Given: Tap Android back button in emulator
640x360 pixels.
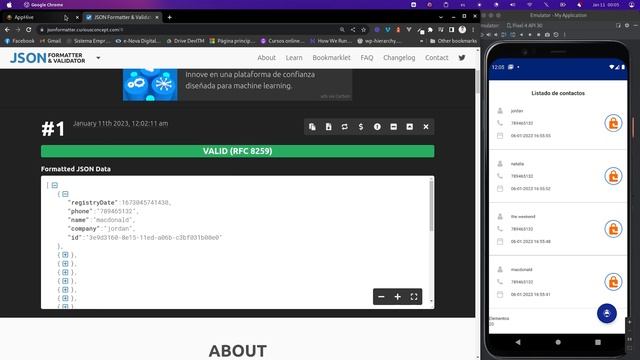Looking at the screenshot, I should click(x=518, y=342).
